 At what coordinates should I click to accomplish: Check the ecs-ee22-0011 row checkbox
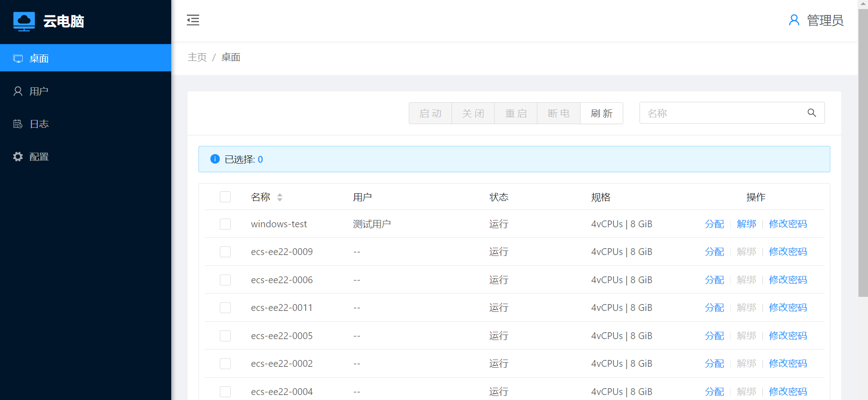click(225, 308)
